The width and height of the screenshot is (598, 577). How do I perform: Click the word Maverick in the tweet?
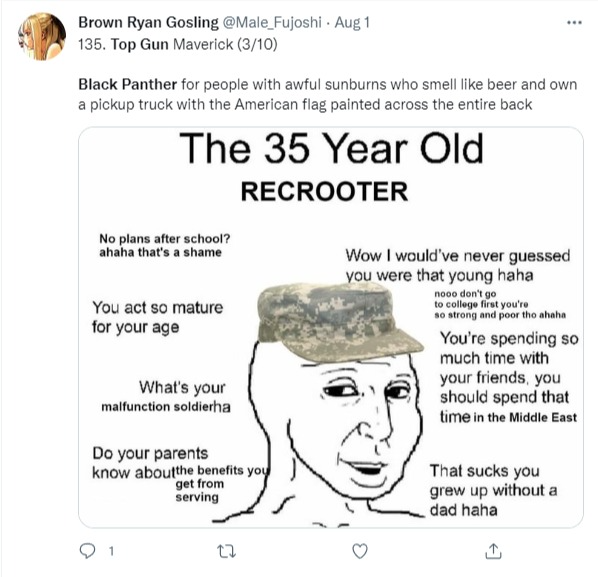coord(203,45)
